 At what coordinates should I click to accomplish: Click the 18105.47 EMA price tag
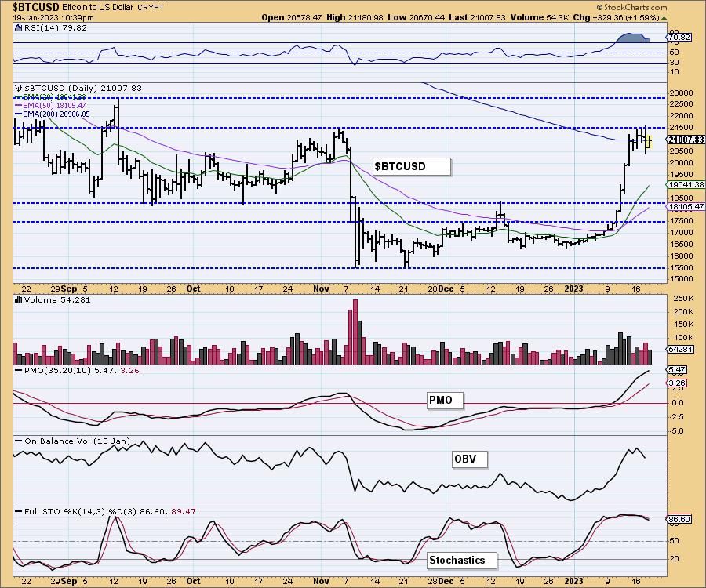tap(686, 206)
